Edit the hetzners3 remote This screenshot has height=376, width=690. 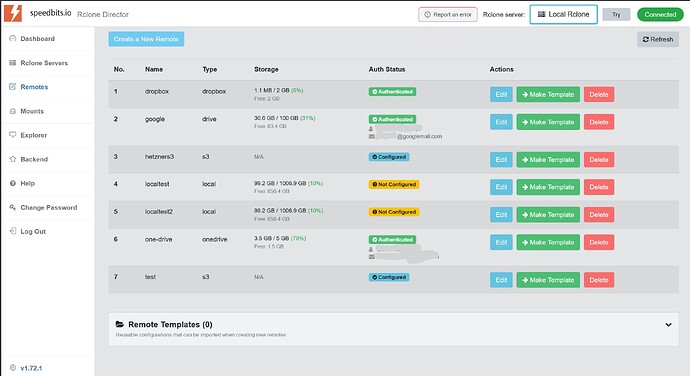501,159
